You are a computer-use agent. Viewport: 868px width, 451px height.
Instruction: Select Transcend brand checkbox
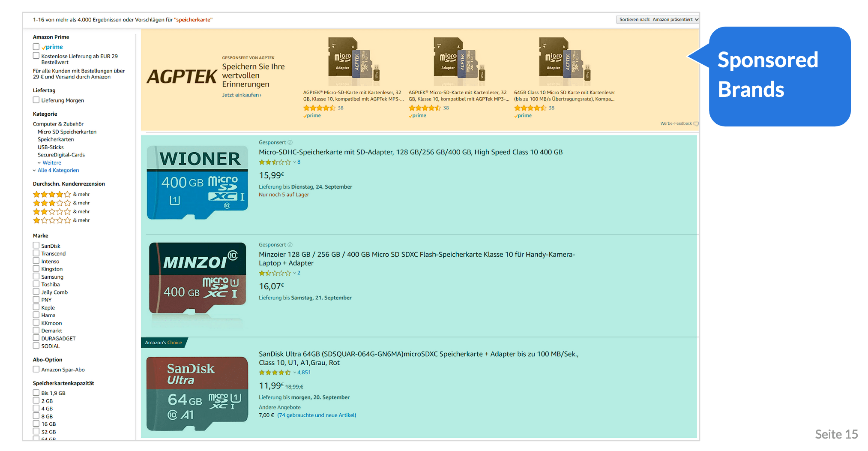tap(36, 253)
